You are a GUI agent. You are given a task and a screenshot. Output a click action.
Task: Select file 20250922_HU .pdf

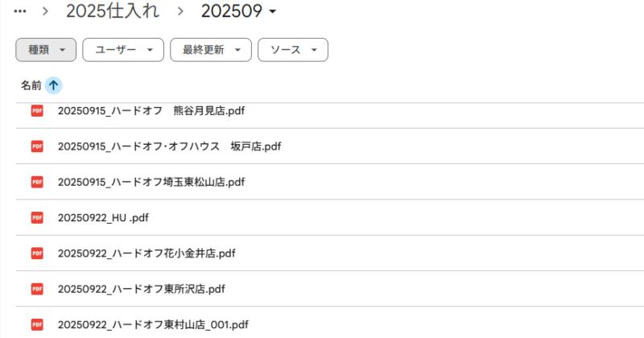(103, 217)
